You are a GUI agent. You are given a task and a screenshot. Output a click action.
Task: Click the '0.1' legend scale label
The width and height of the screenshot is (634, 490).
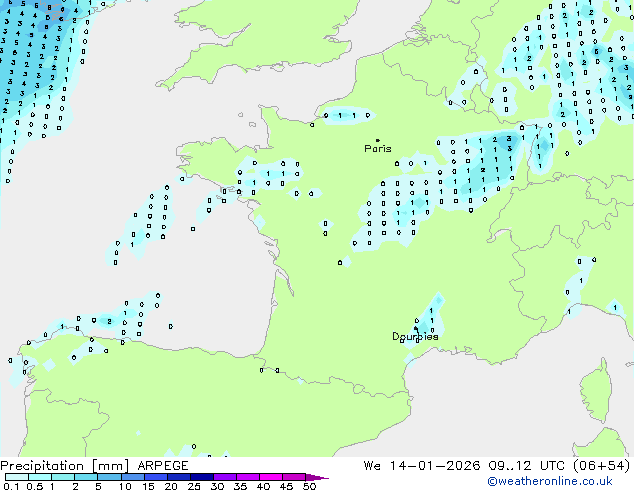(x=11, y=486)
